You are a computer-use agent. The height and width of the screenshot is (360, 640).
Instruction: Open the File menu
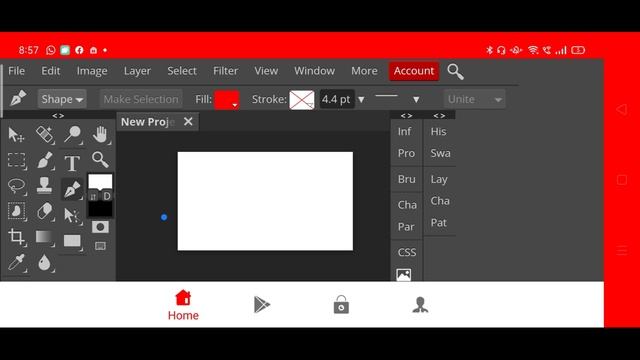[x=16, y=71]
